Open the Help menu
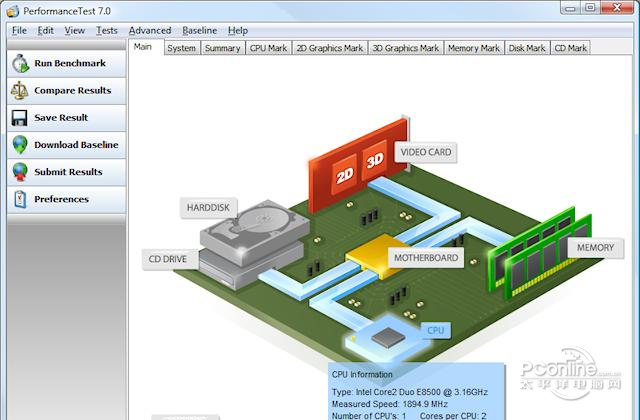Screen dimensions: 640x420 [x=238, y=31]
